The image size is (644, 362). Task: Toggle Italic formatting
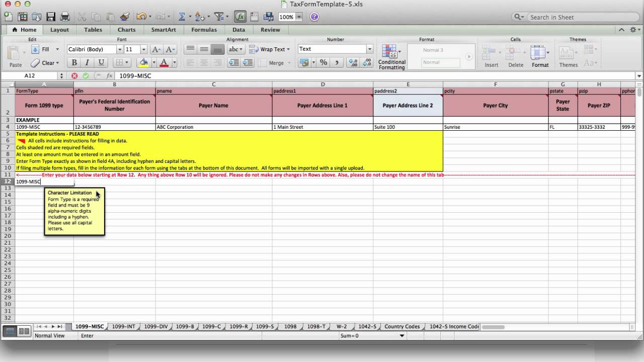click(88, 63)
